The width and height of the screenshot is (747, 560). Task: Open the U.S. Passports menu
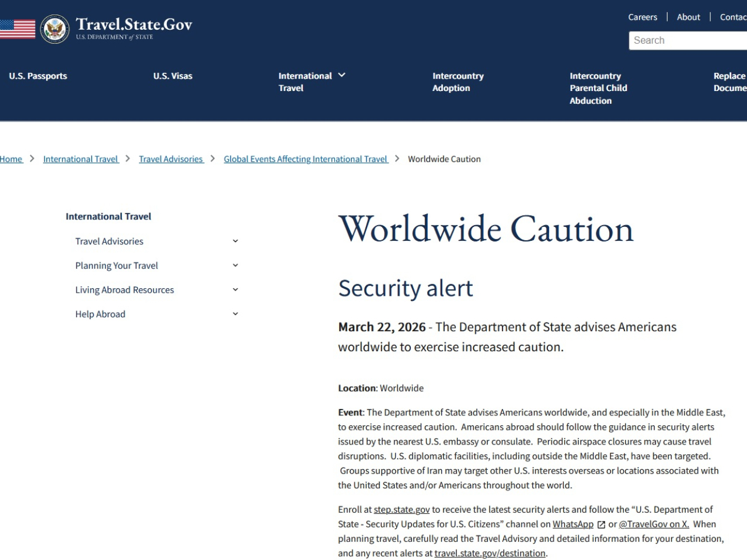[x=38, y=76]
